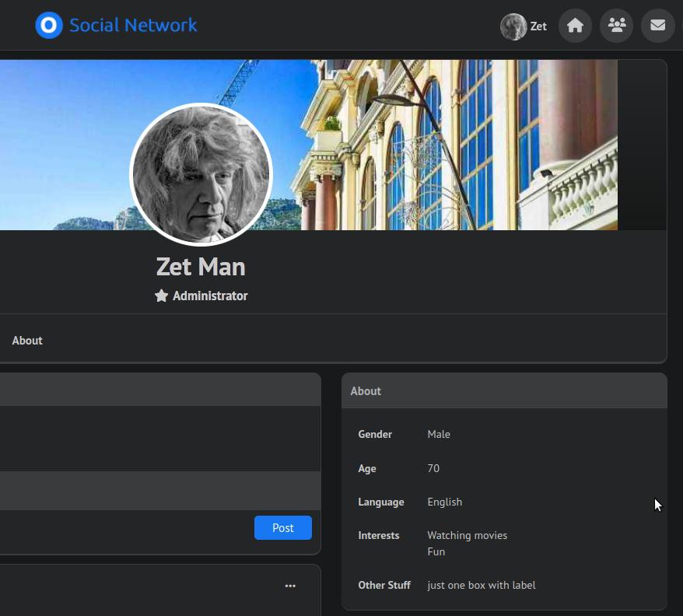Open the large circular profile picture
This screenshot has height=616, width=683.
pos(201,175)
